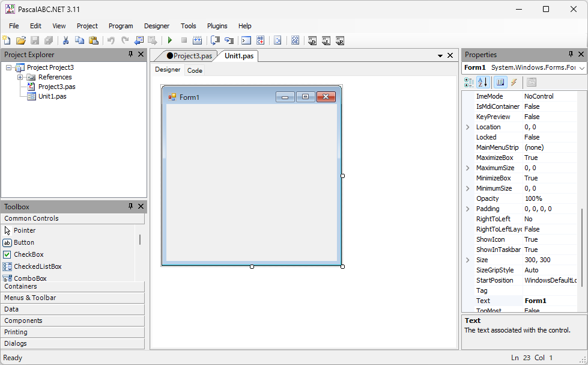
Task: Toggle auto-hide pin on Project Explorer
Action: [x=130, y=54]
